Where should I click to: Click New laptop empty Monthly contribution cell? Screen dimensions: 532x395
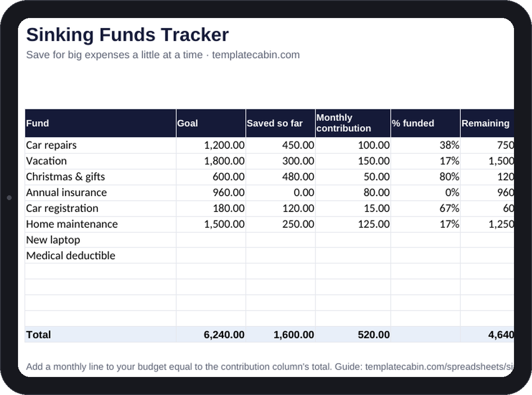point(353,240)
